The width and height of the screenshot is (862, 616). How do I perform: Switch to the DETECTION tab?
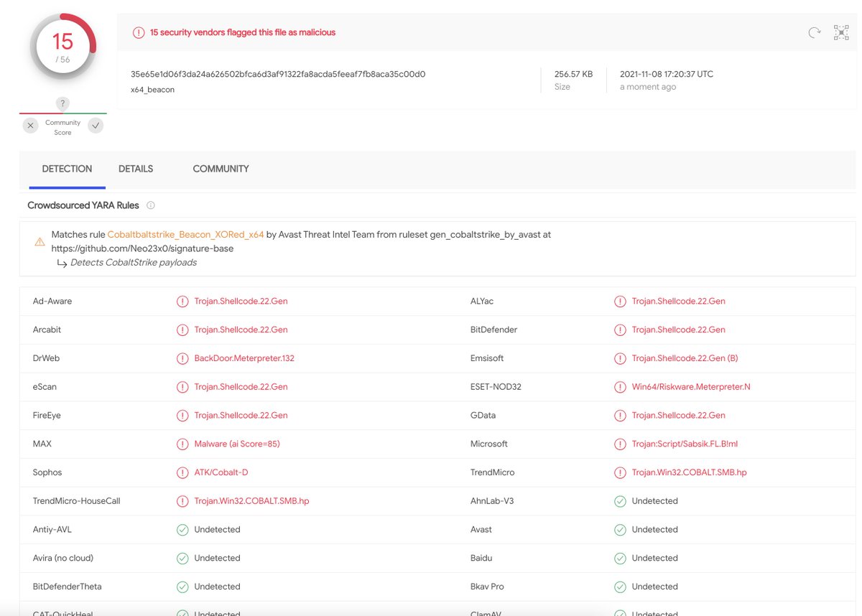click(67, 169)
